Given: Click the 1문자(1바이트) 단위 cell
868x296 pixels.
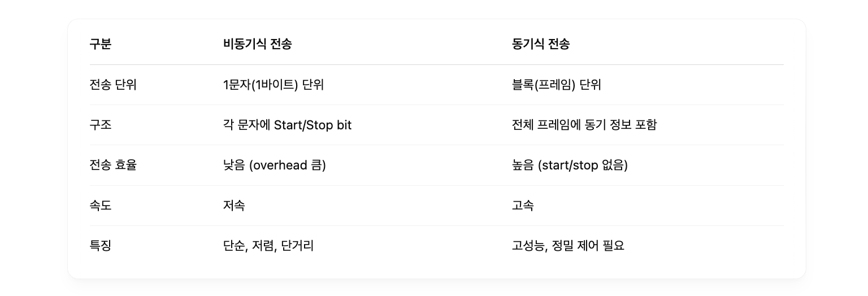Looking at the screenshot, I should pyautogui.click(x=274, y=85).
